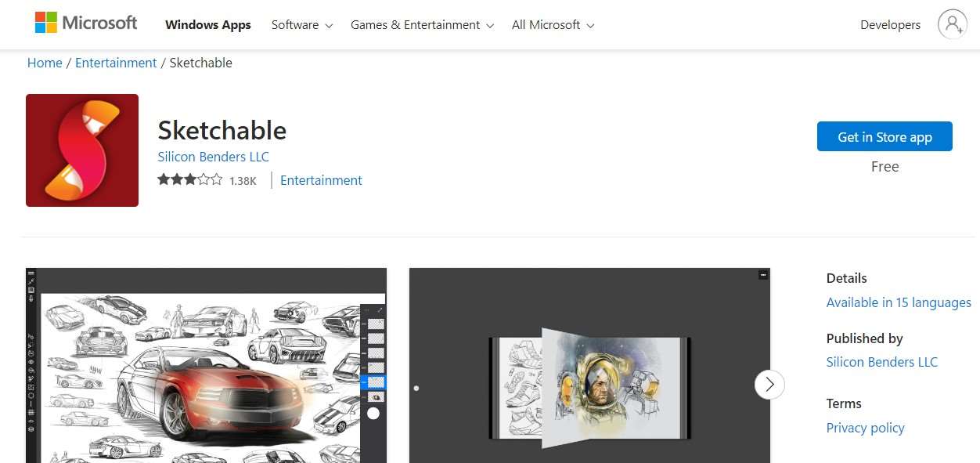Go to the Developers page
The height and width of the screenshot is (463, 980).
point(890,25)
